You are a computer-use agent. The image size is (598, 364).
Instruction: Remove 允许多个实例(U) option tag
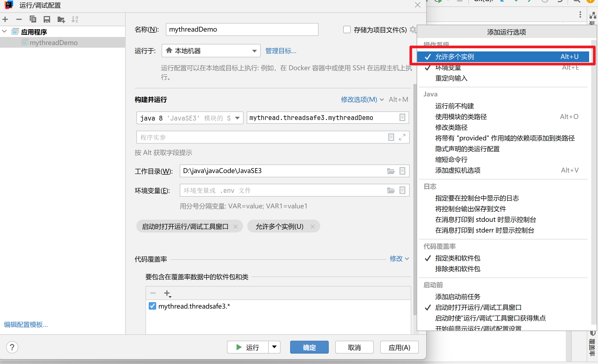coord(312,227)
